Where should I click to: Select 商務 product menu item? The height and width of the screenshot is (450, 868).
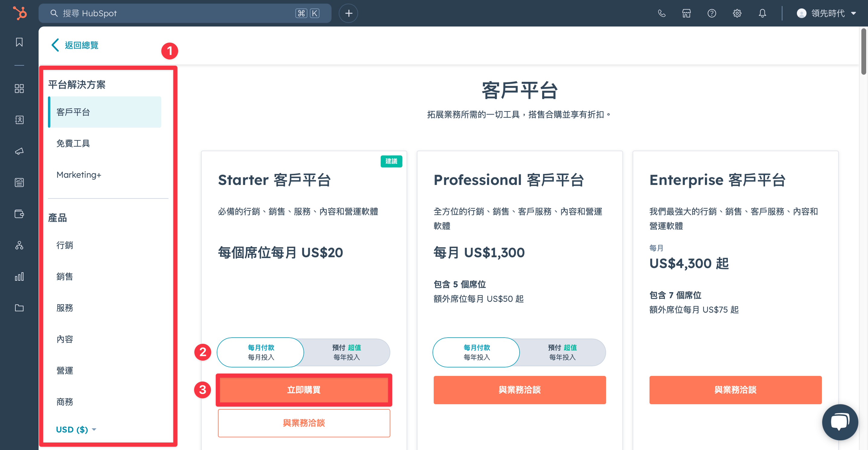click(64, 402)
